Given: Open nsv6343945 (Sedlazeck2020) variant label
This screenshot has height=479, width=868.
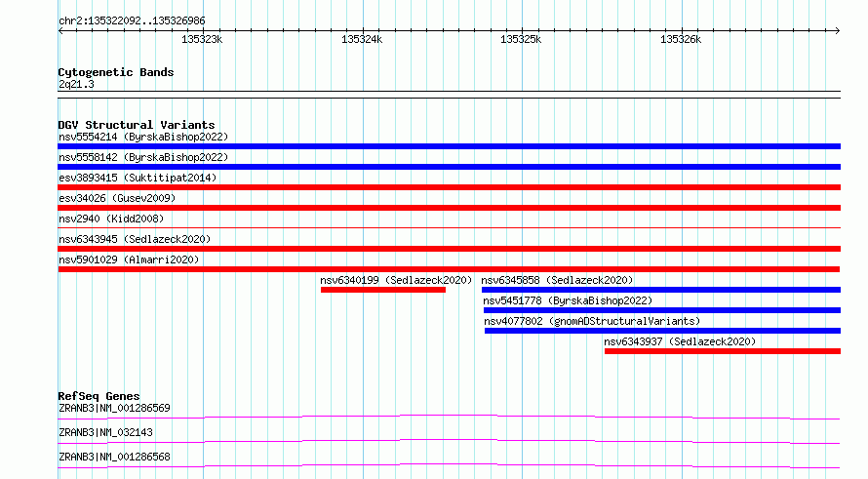Looking at the screenshot, I should [135, 239].
